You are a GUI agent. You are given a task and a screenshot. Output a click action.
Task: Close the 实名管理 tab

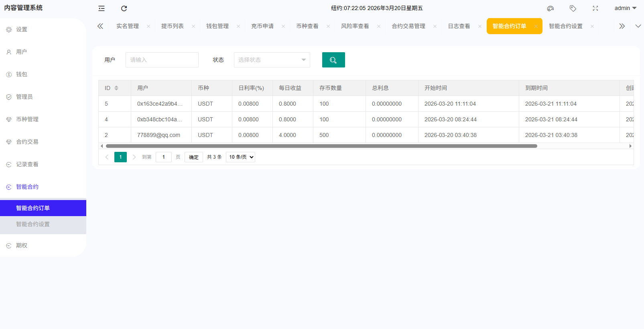tap(148, 26)
